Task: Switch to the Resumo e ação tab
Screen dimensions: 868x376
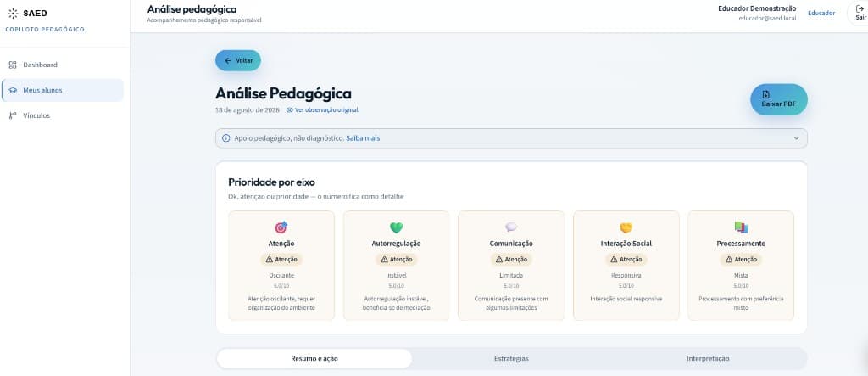Action: [314, 359]
